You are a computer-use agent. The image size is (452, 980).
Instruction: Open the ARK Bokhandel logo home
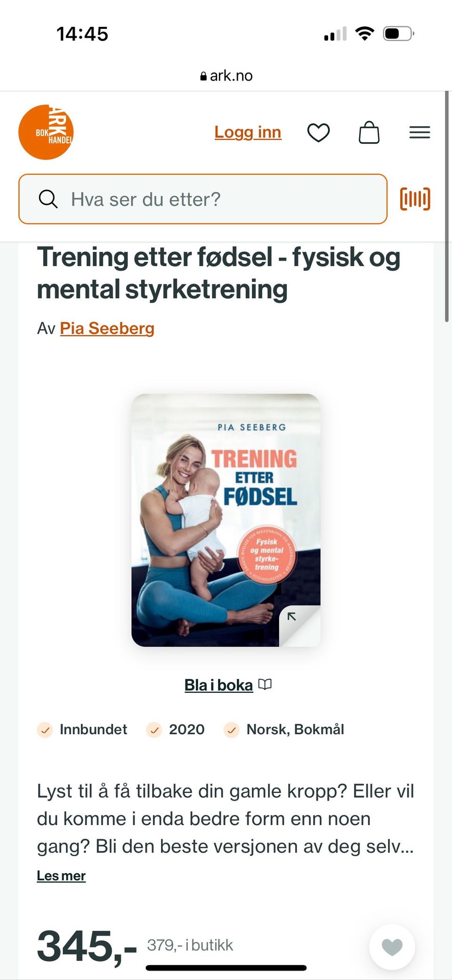[46, 132]
